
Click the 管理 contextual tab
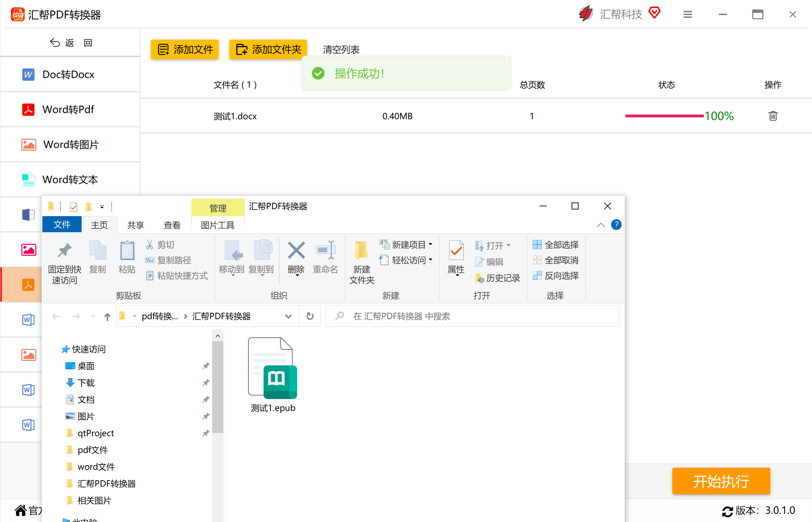[x=218, y=208]
